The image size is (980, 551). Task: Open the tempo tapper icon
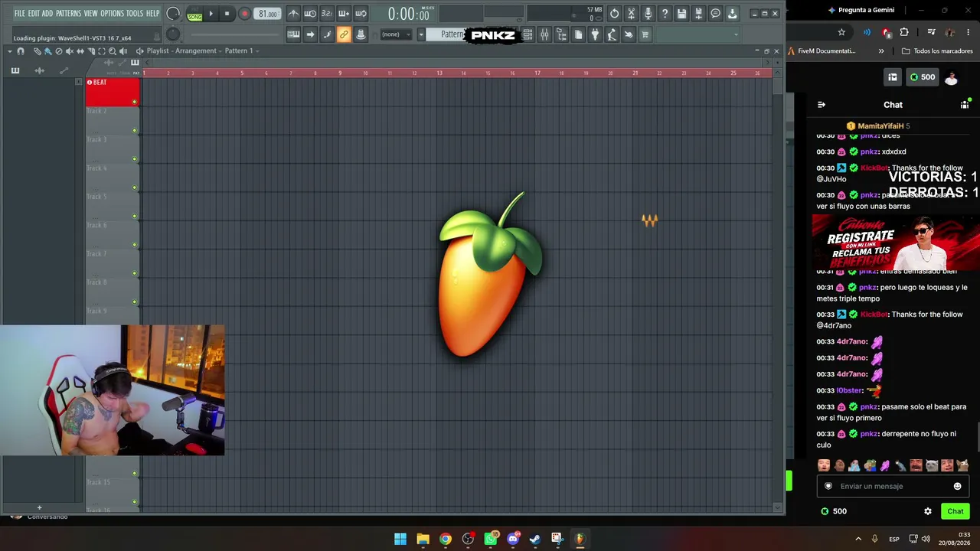tap(612, 34)
